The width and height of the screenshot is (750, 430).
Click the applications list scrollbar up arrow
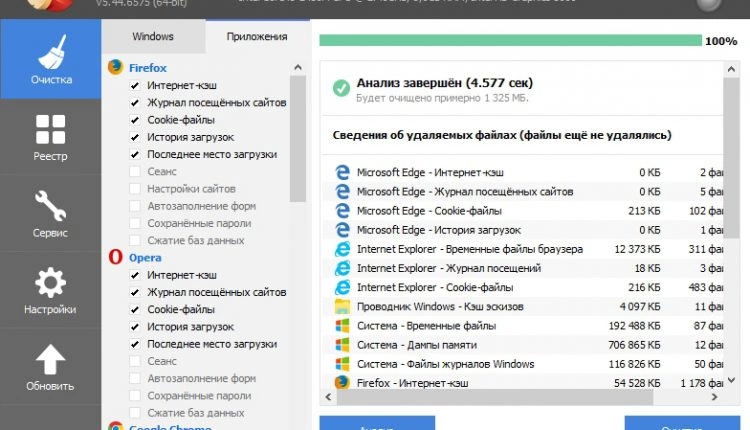coord(298,67)
